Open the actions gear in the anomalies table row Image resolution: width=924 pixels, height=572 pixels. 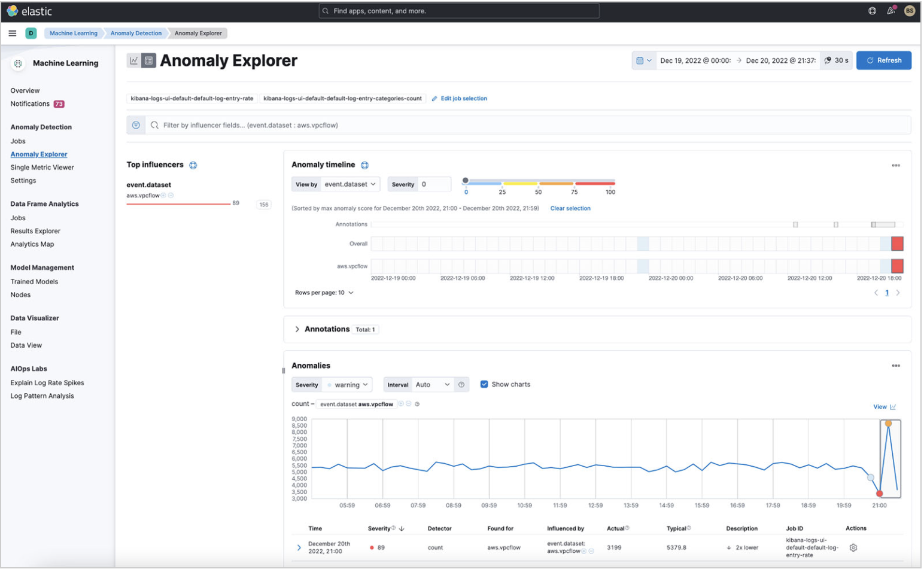pos(853,547)
